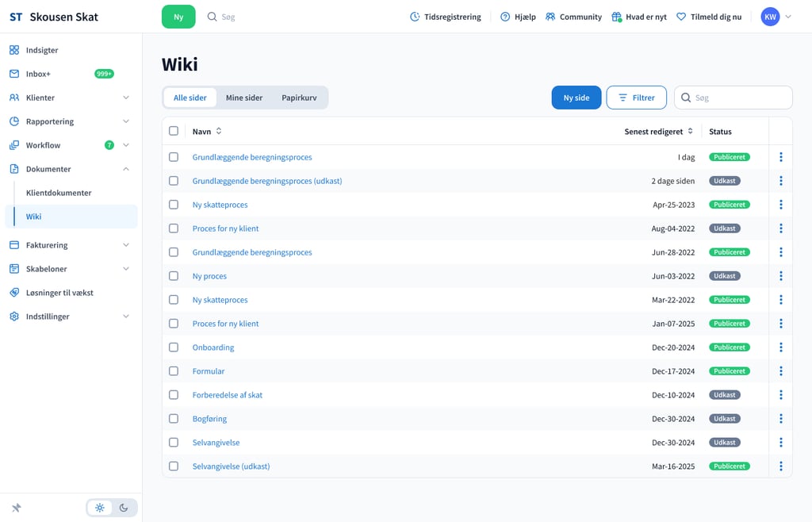Switch to the Mine sider tab
812x522 pixels.
point(244,98)
